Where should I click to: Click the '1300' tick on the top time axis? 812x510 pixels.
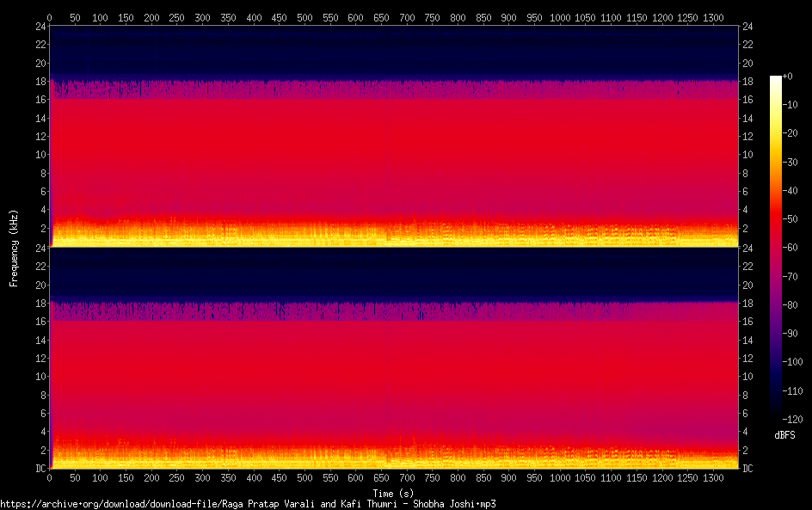713,17
